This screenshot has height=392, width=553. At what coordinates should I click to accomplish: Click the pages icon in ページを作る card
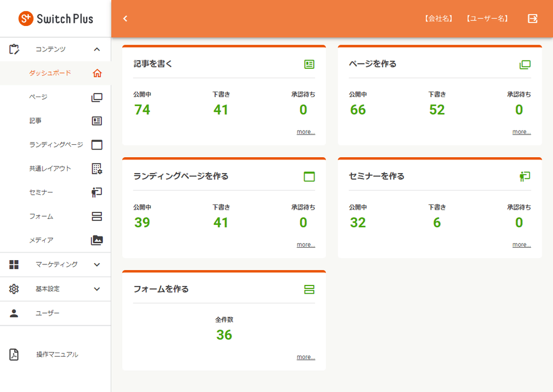point(525,64)
